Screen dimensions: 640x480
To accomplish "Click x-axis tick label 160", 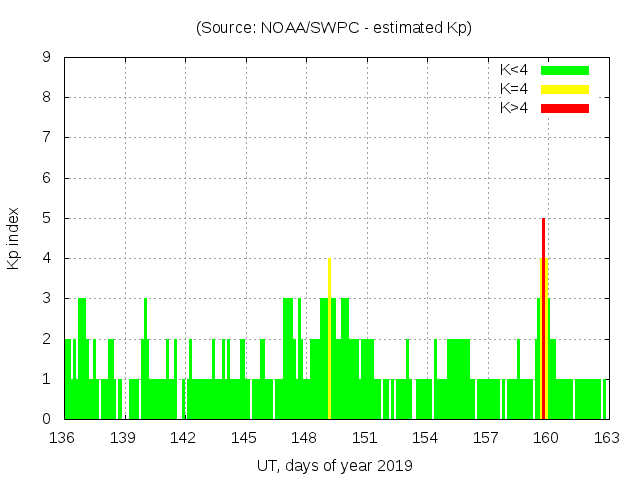I will coord(546,438).
